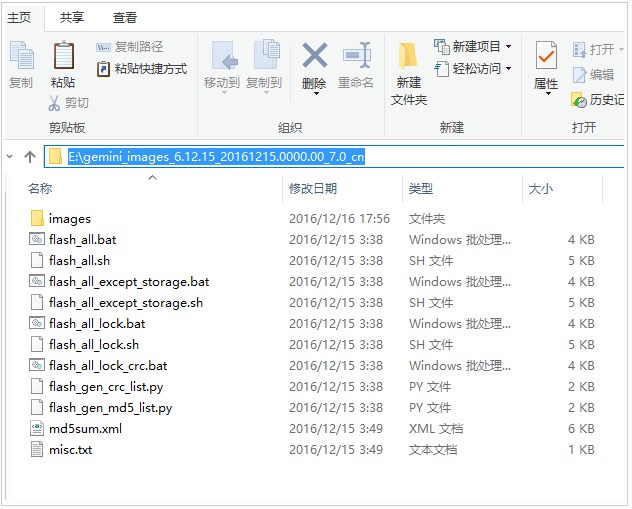Screen dimensions: 632x509
Task: Sort by the Size (大小) column header
Action: coord(541,189)
